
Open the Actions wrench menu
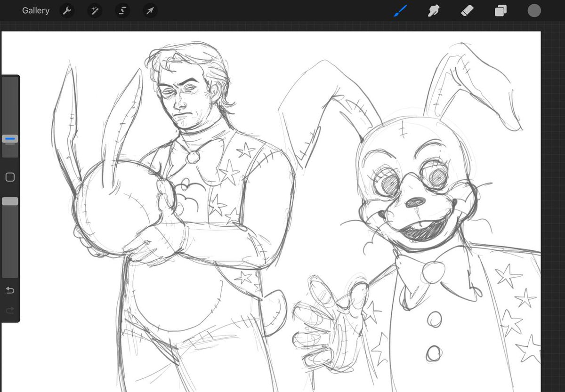point(67,10)
